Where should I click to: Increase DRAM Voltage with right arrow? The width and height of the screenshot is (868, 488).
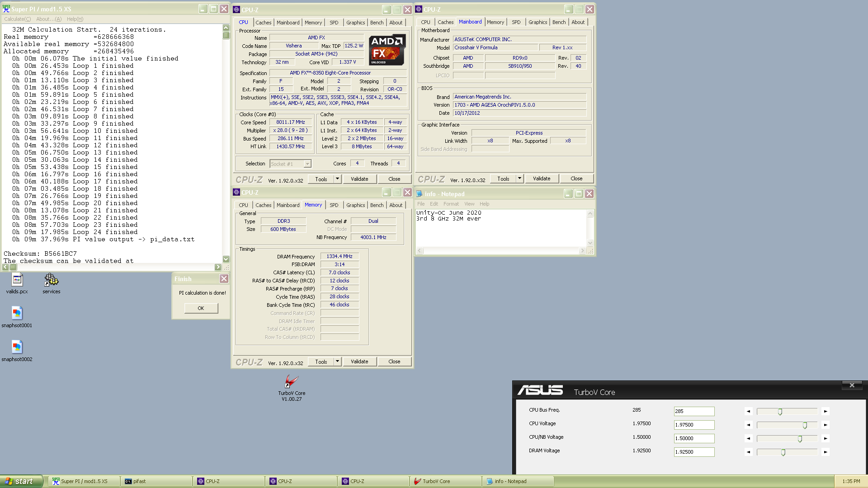click(826, 452)
